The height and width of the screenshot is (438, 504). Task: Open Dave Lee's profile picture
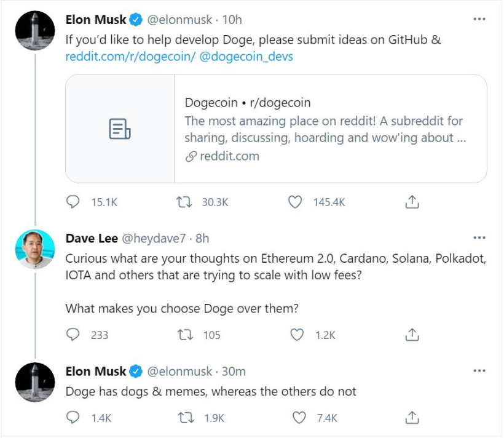pyautogui.click(x=34, y=249)
